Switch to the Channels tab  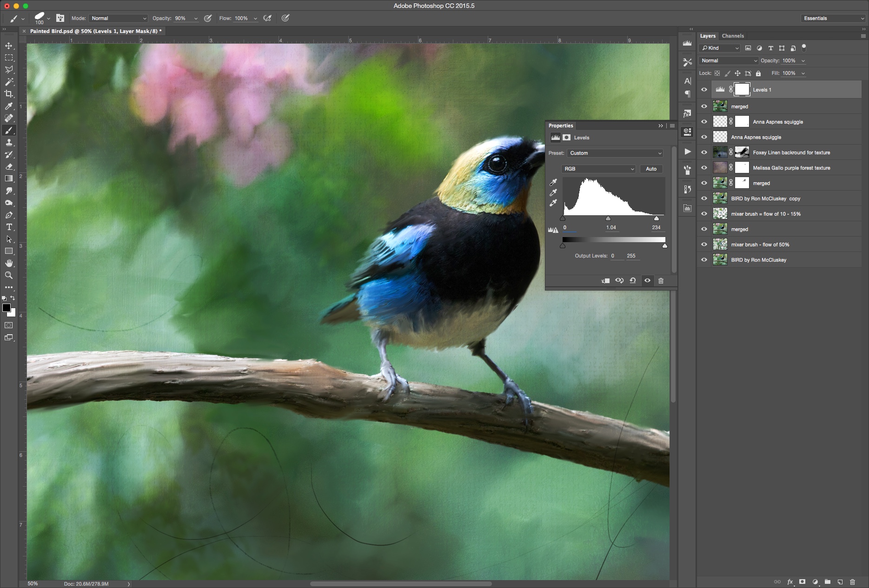click(x=733, y=36)
